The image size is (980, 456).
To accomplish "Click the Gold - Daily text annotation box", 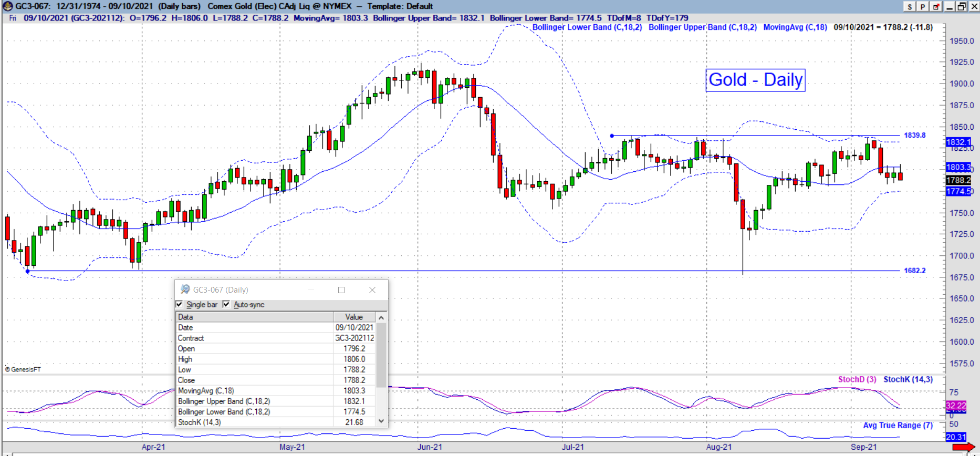I will click(x=755, y=80).
